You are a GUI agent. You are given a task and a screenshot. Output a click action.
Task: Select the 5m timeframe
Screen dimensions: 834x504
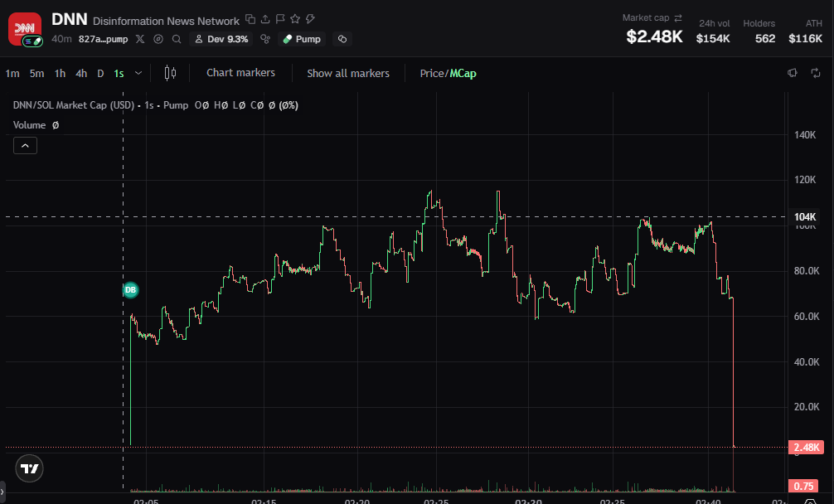coord(36,74)
